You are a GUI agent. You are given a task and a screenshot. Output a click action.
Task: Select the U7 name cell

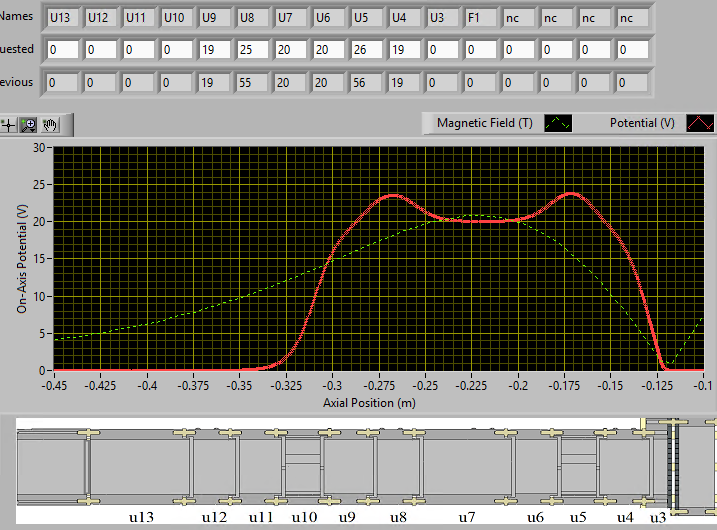click(x=290, y=17)
